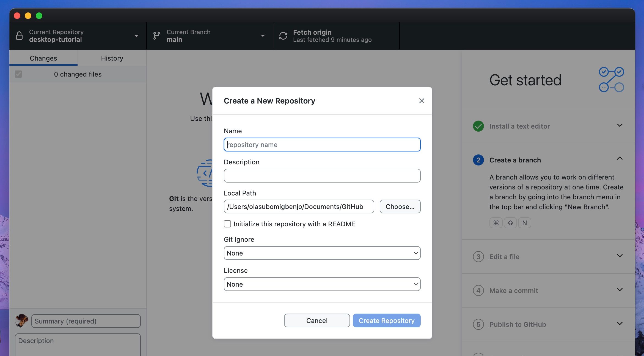644x356 pixels.
Task: Switch to the History tab
Action: (112, 58)
